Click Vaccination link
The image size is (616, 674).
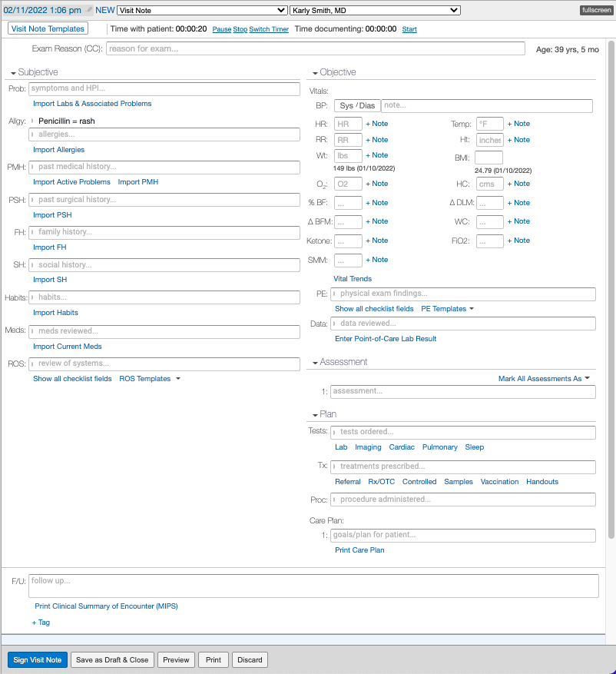click(499, 482)
